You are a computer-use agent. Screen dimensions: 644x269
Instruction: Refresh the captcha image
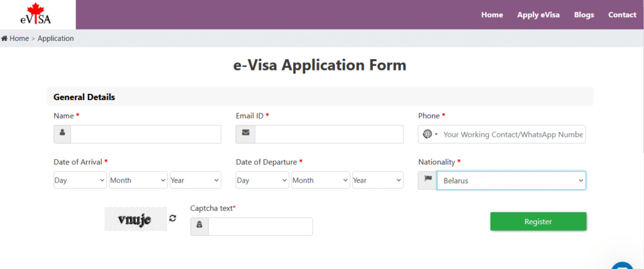tap(173, 218)
